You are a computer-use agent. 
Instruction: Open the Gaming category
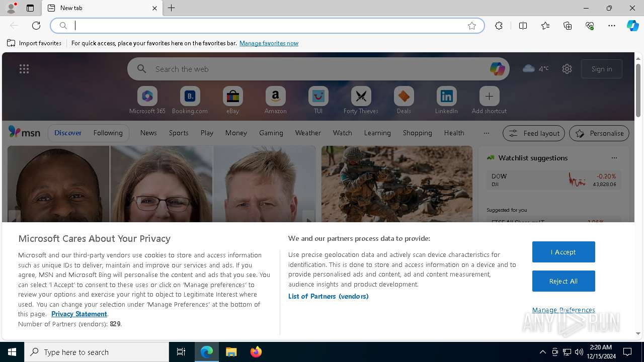271,133
